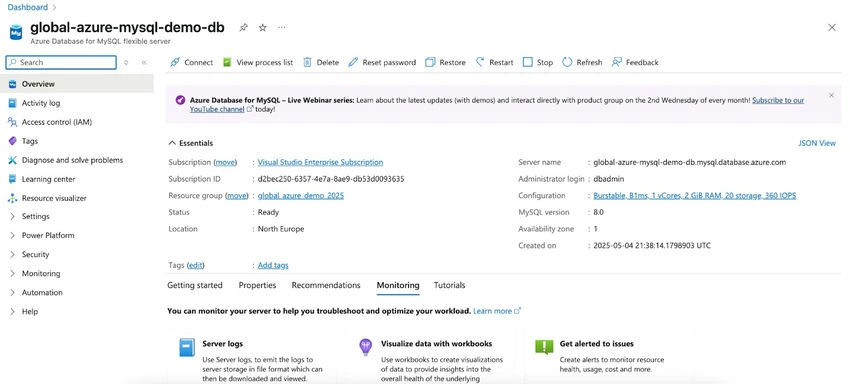The height and width of the screenshot is (384, 850).
Task: Mark resource as favorite with star
Action: [263, 28]
